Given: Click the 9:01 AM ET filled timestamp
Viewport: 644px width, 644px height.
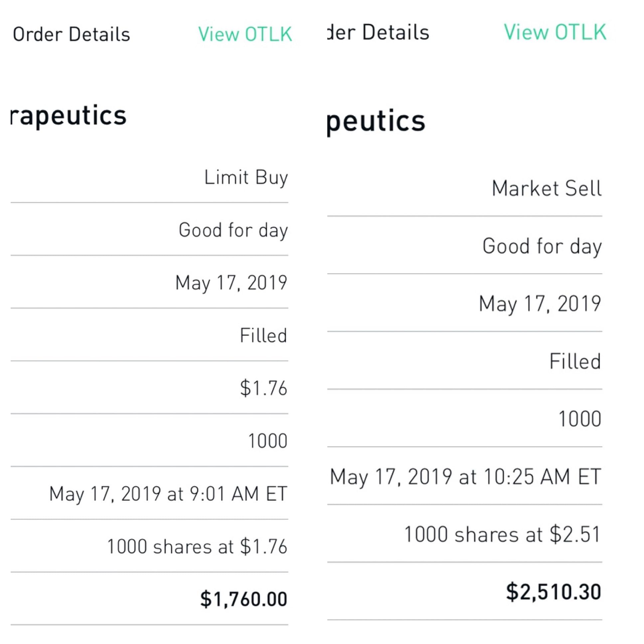Looking at the screenshot, I should tap(168, 494).
